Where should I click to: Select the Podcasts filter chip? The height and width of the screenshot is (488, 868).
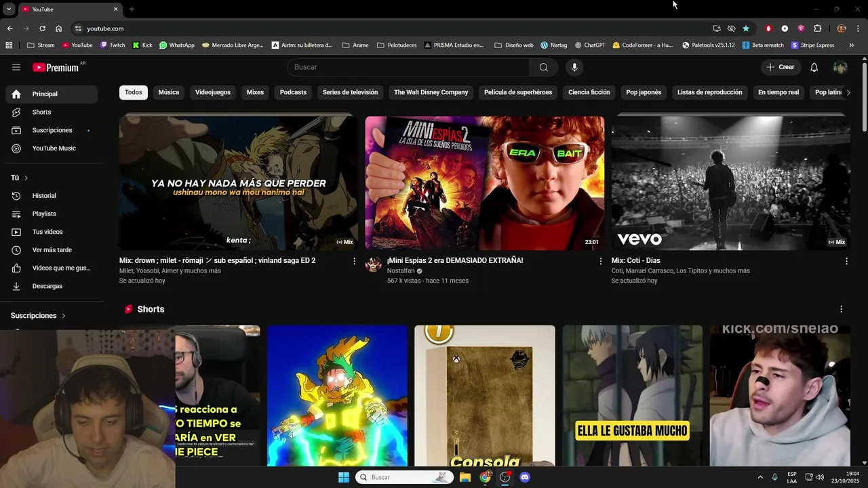(293, 92)
